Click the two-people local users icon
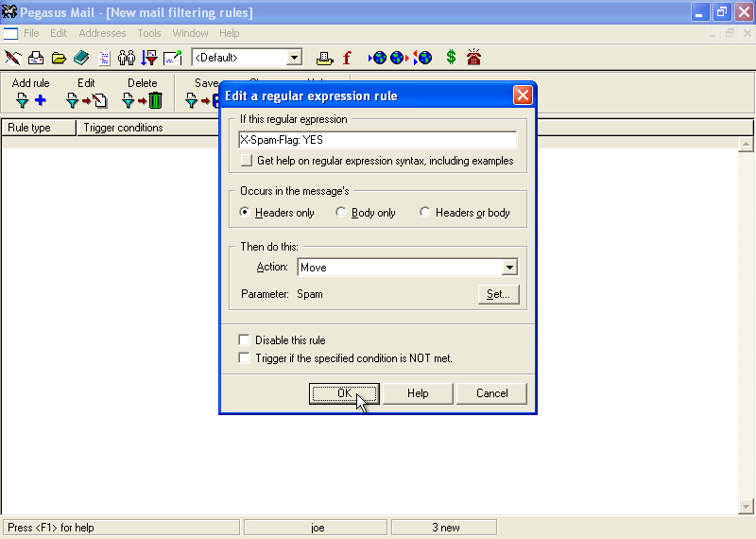Viewport: 756px width, 539px height. point(127,58)
